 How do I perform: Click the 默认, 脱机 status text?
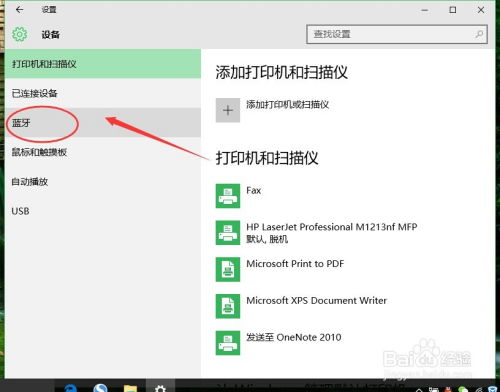click(267, 239)
